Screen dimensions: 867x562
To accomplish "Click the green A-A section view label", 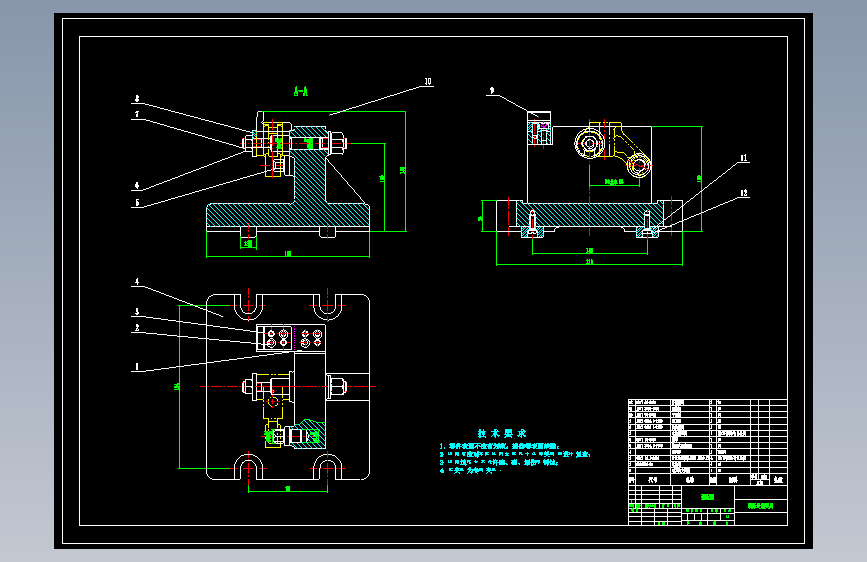I will pos(301,91).
